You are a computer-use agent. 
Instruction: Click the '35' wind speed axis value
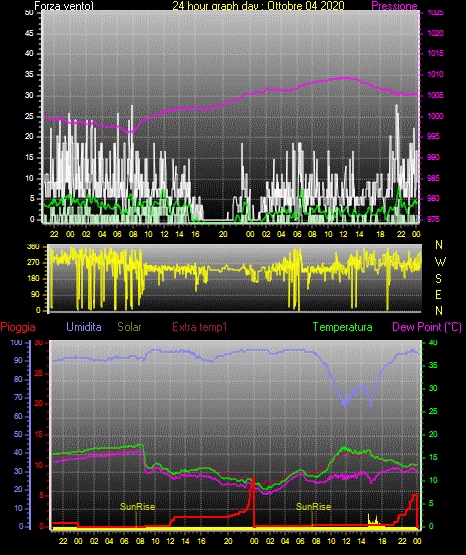(x=29, y=74)
